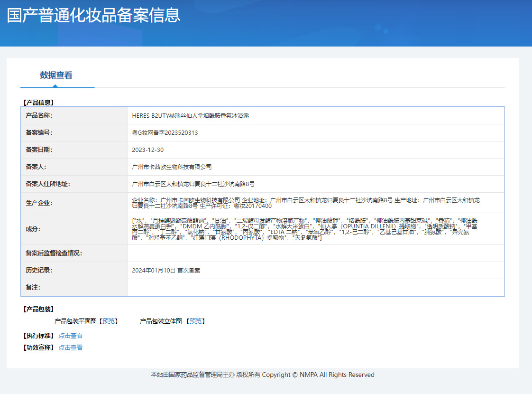Click the address 广州市白云区太和镇龙归夏良十二社沙坑南路8号
This screenshot has height=394, width=532.
(x=193, y=184)
